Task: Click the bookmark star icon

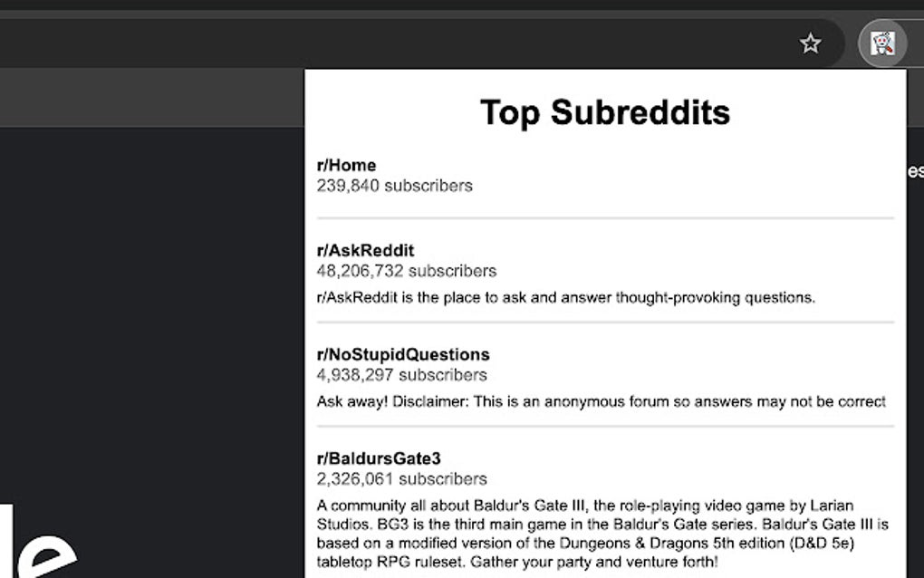Action: click(x=811, y=43)
